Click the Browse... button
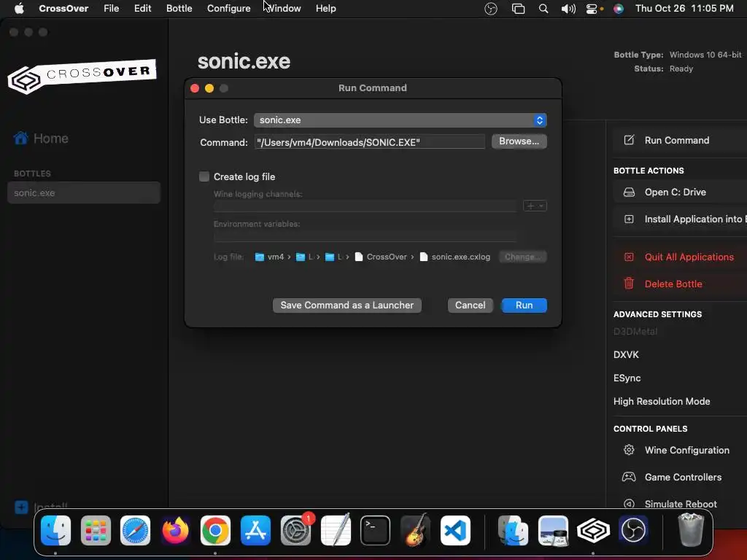This screenshot has height=560, width=747. (519, 141)
